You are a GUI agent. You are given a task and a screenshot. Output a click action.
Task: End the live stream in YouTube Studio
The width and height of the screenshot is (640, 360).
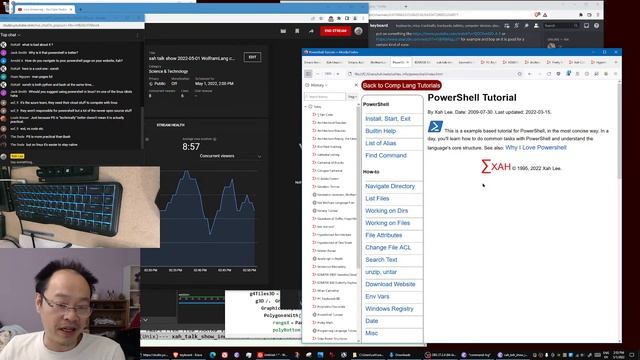point(335,31)
